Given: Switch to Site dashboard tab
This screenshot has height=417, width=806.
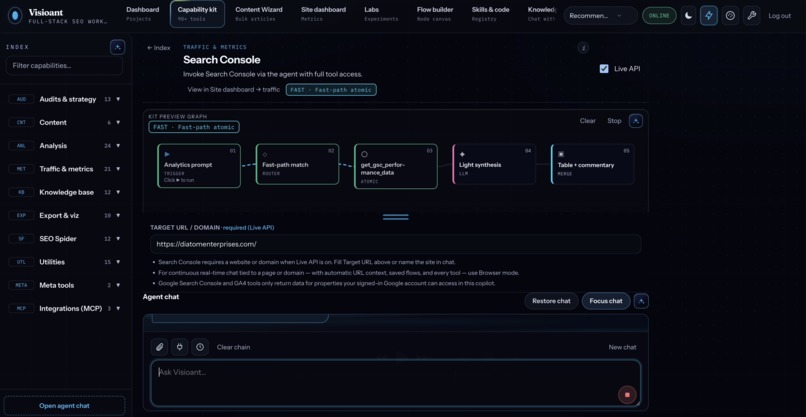Looking at the screenshot, I should (x=323, y=14).
